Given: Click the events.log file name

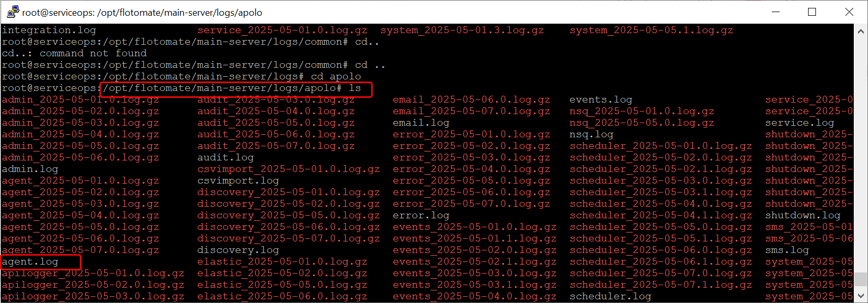Looking at the screenshot, I should coord(601,99).
